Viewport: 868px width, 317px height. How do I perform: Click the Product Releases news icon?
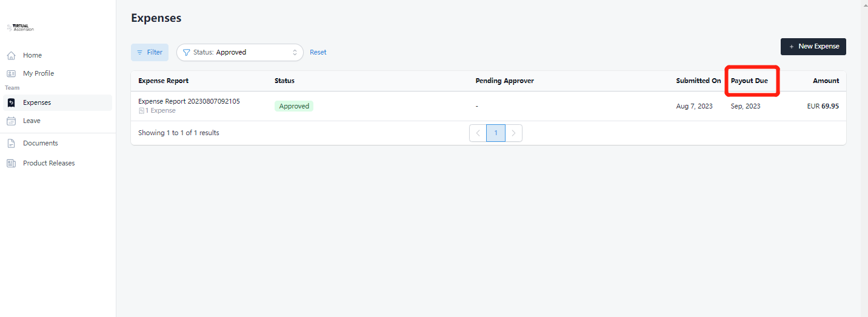11,164
